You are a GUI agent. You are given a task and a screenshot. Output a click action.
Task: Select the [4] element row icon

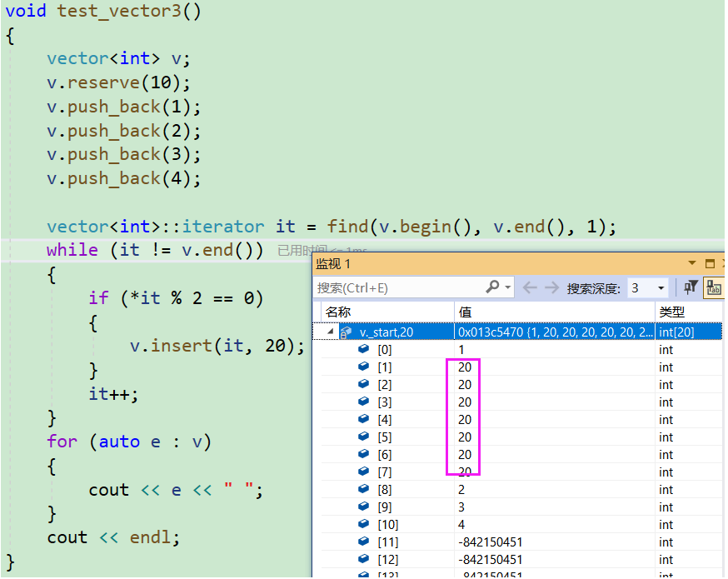coord(363,419)
